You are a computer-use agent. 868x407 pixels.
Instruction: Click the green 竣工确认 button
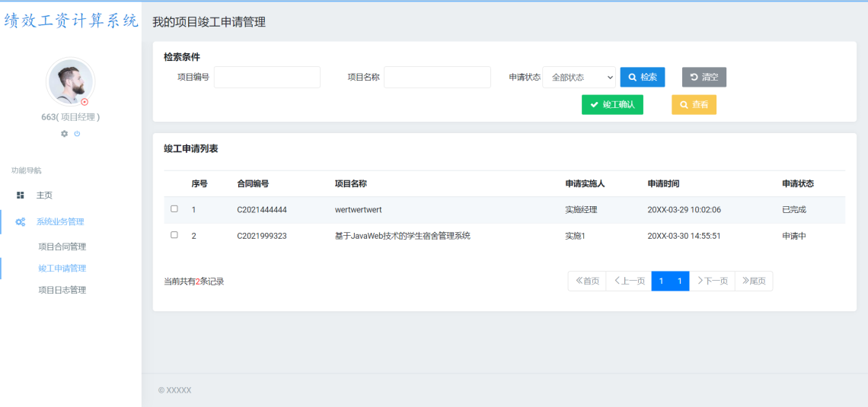pos(612,104)
